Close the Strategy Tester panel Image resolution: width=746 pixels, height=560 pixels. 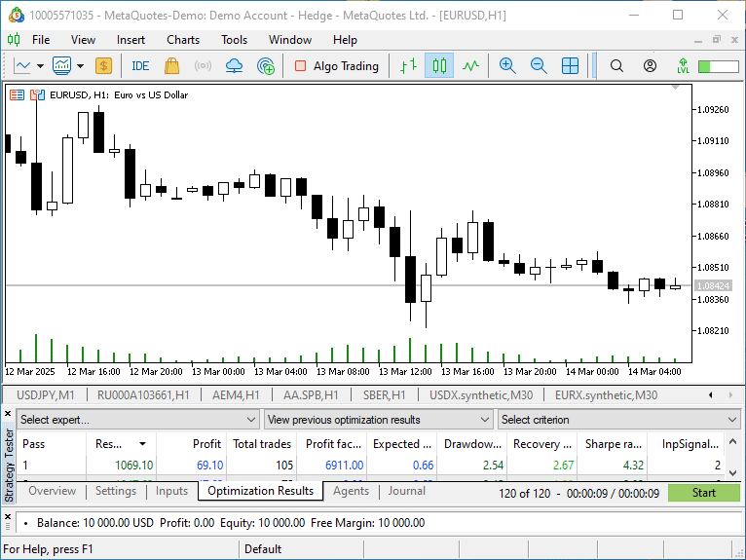(x=8, y=414)
